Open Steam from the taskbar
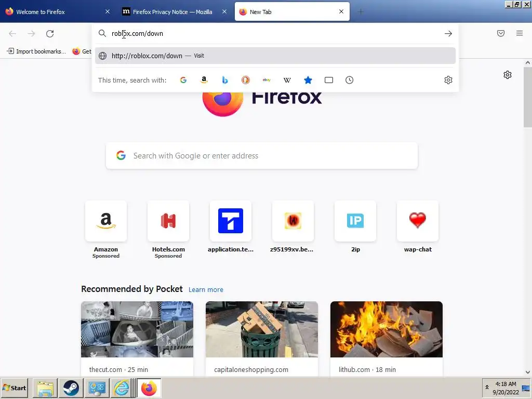This screenshot has width=532, height=399. tap(71, 388)
